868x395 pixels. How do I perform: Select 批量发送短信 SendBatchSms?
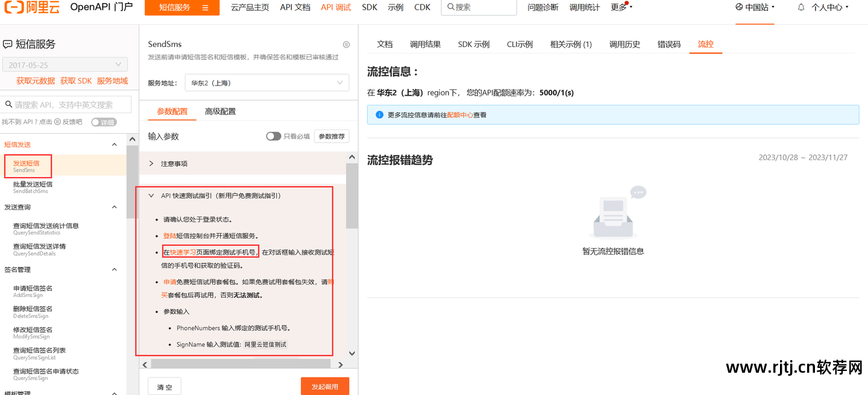tap(33, 187)
